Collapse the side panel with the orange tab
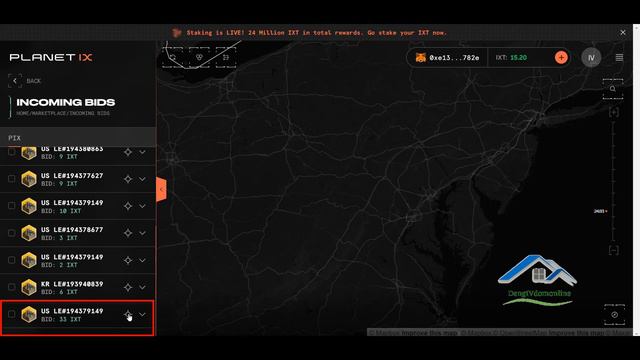This screenshot has height=360, width=640. click(161, 189)
